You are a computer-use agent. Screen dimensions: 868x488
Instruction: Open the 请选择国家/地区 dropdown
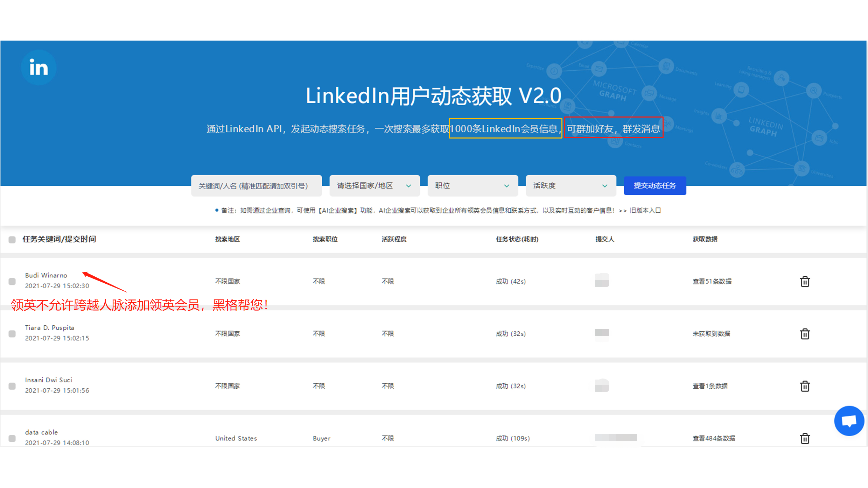pos(374,186)
